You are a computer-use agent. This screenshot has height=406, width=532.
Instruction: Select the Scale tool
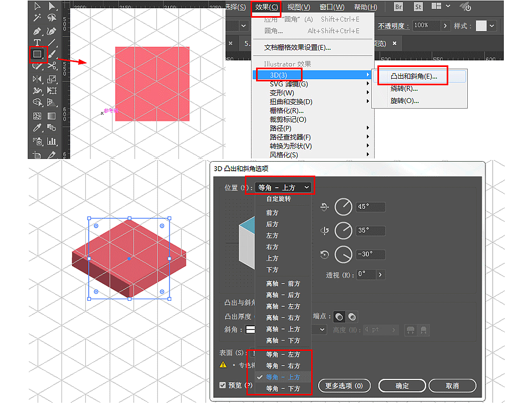[52, 79]
